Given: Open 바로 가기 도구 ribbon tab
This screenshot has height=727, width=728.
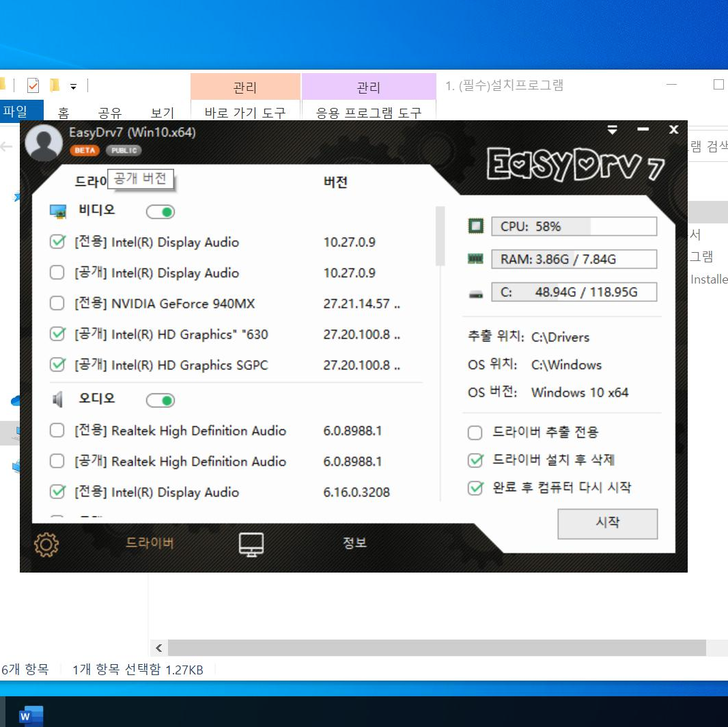Looking at the screenshot, I should tap(245, 113).
